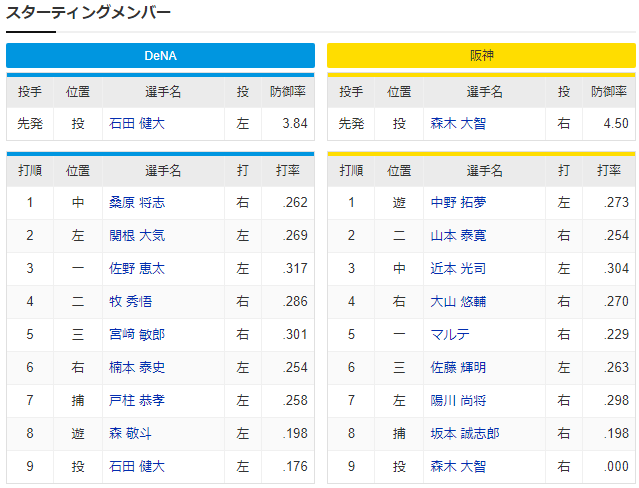Viewport: 639px width, 488px height.
Task: Select batting average .176 in DeNA lineup
Action: pos(295,466)
